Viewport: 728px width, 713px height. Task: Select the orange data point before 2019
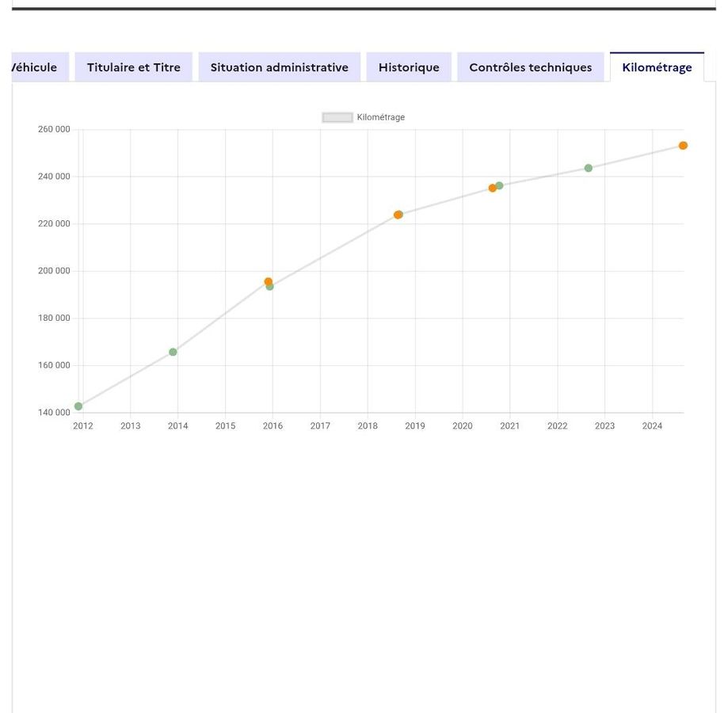[398, 215]
